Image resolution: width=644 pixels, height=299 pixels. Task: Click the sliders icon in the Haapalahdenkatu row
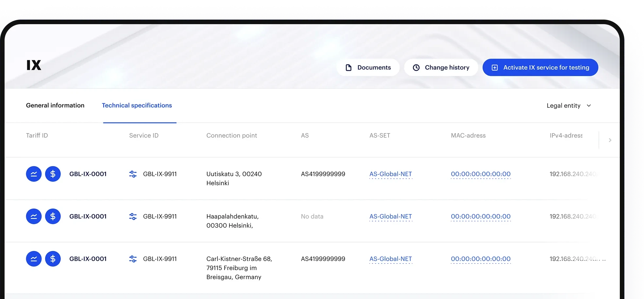click(x=133, y=216)
